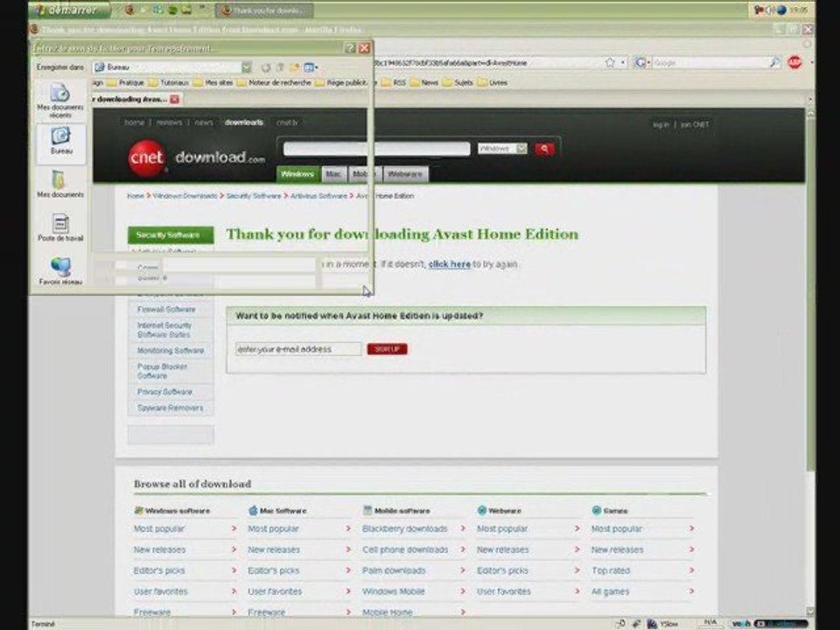Open the Windows démarrer start menu
The height and width of the screenshot is (630, 840).
(x=68, y=10)
